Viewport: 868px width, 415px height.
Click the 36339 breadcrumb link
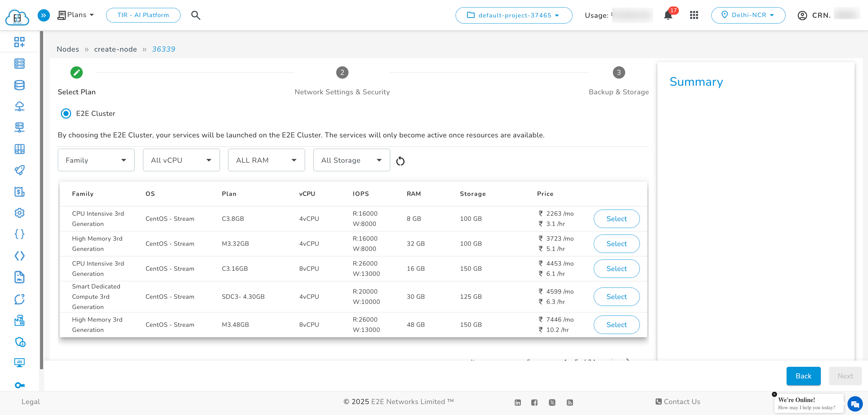point(163,49)
